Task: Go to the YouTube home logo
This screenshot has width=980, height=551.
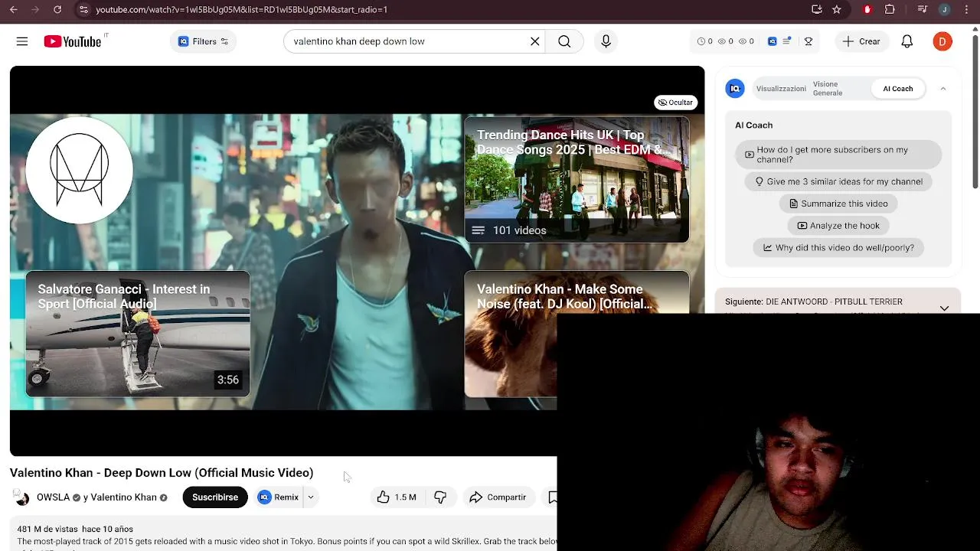Action: click(x=73, y=41)
